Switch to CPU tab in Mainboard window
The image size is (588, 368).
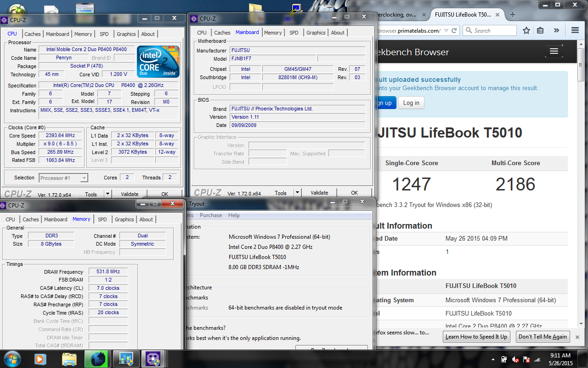[x=202, y=33]
